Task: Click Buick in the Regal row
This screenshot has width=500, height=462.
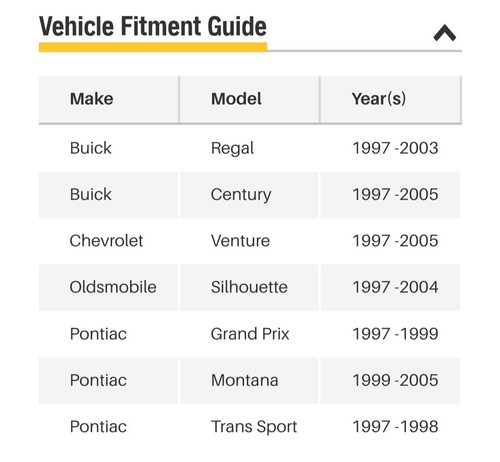Action: tap(91, 148)
